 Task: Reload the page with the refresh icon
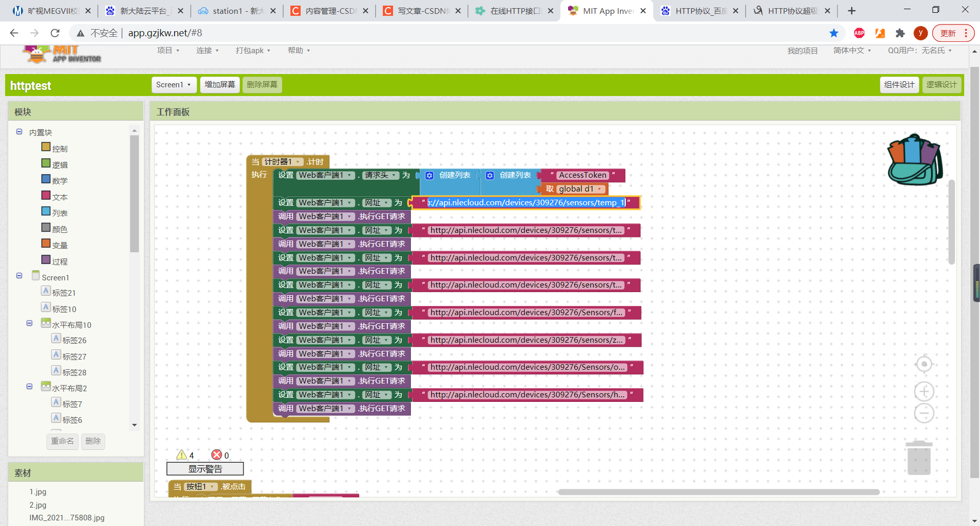coord(55,33)
